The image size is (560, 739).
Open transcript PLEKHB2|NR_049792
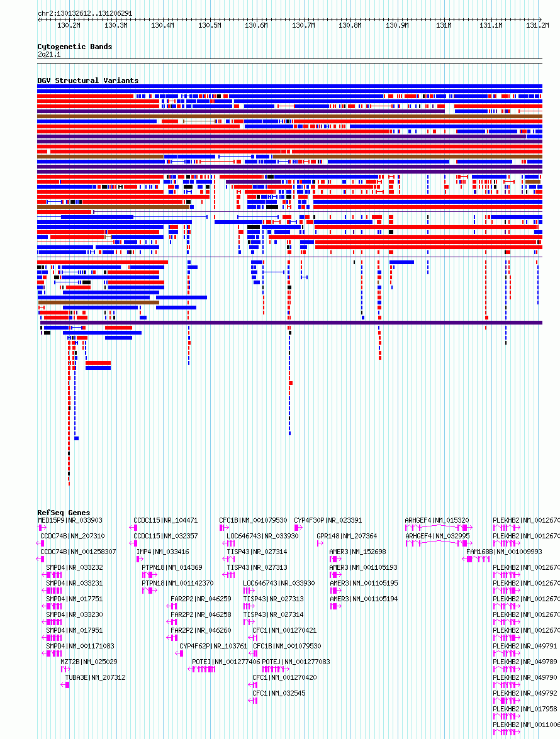[525, 693]
